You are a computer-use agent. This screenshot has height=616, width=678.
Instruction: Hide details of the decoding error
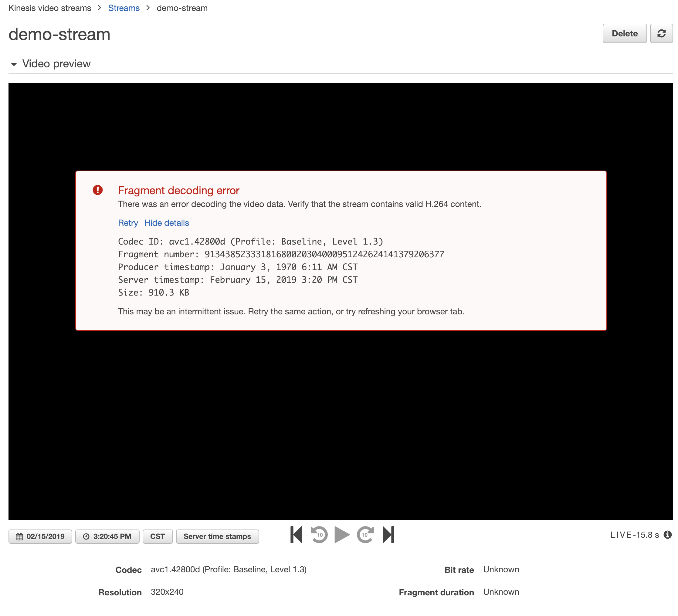pyautogui.click(x=167, y=223)
